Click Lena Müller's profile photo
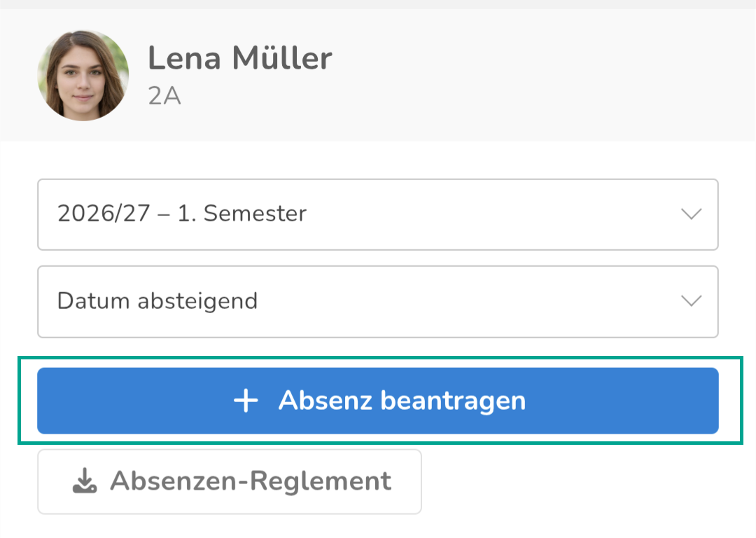This screenshot has height=538, width=756. [83, 75]
